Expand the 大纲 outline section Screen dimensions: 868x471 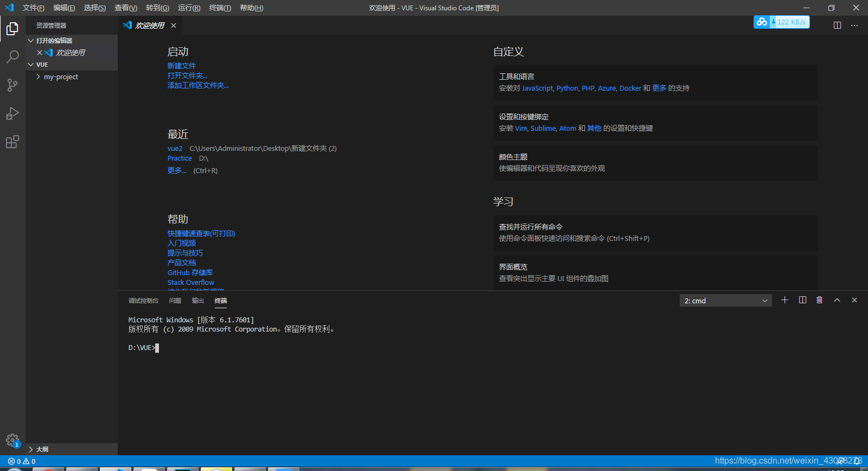tap(72, 449)
